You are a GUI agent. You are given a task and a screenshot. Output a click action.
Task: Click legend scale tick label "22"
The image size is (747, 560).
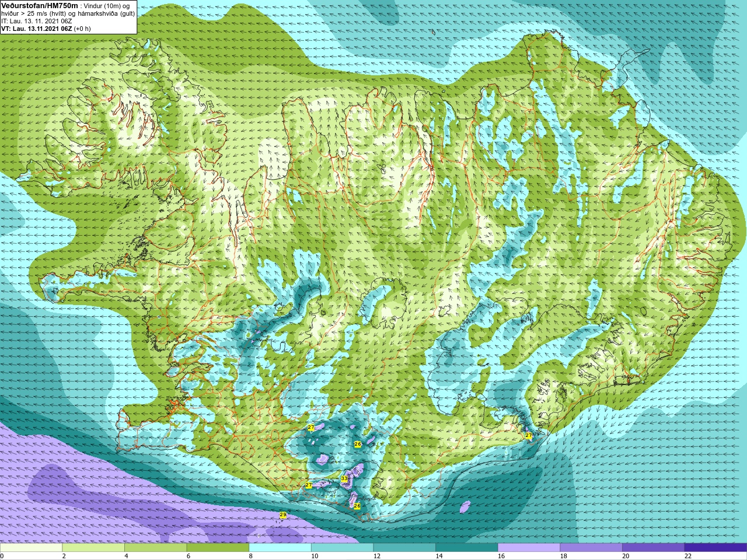click(688, 556)
